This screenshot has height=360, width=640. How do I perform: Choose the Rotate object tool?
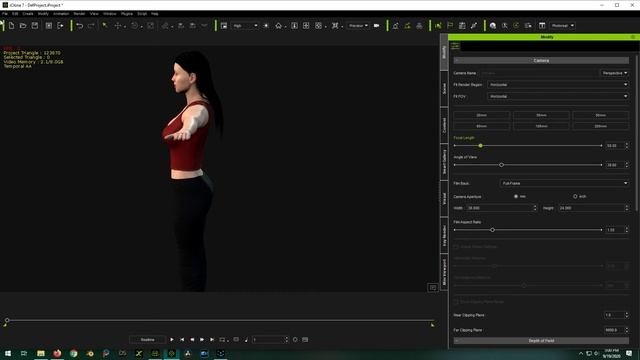[x=134, y=26]
